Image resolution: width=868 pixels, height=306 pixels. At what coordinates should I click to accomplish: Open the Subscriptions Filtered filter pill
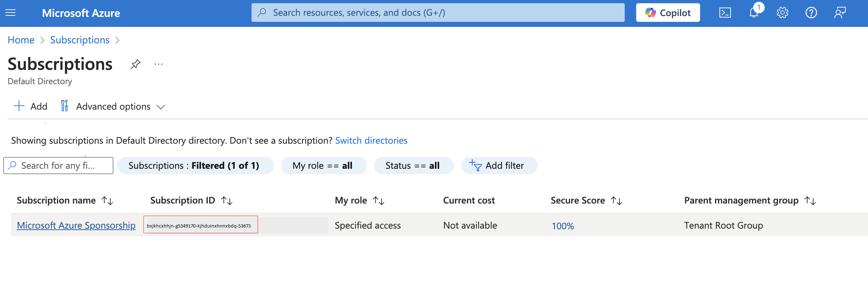click(x=195, y=166)
